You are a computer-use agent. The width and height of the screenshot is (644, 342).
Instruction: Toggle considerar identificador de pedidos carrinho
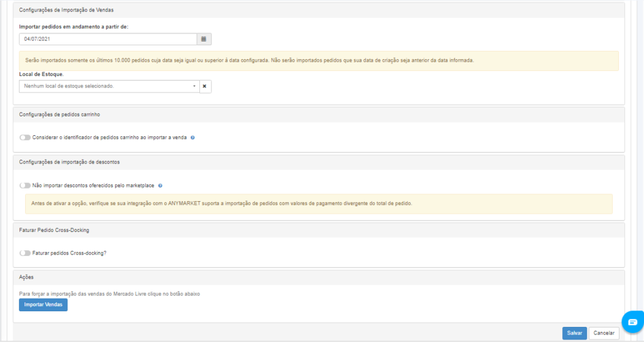click(x=25, y=138)
